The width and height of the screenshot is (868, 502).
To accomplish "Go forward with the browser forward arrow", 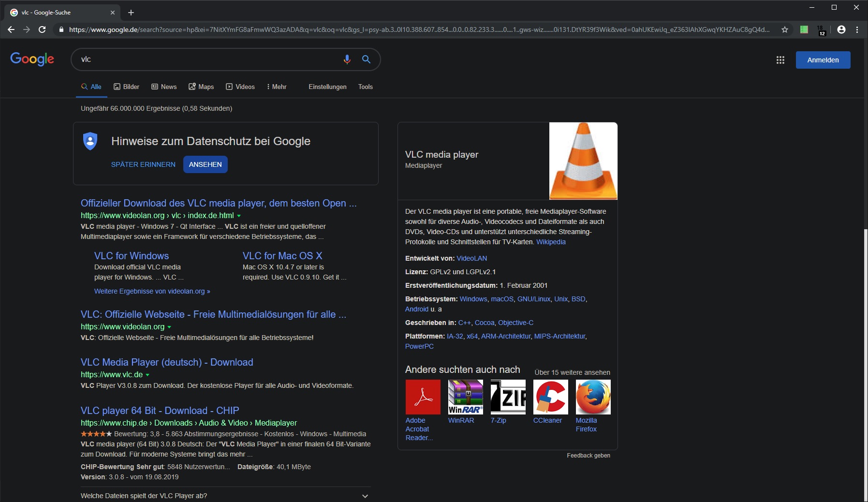I will tap(27, 30).
